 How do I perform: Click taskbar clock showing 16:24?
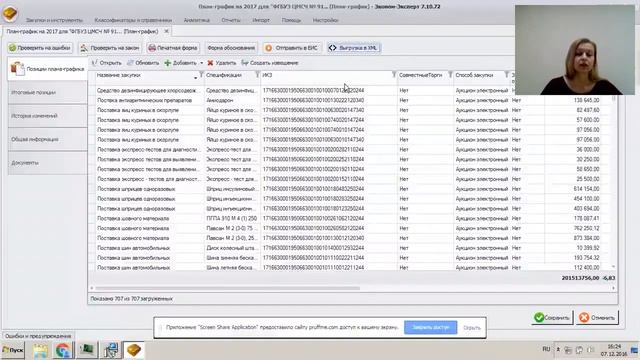(614, 346)
